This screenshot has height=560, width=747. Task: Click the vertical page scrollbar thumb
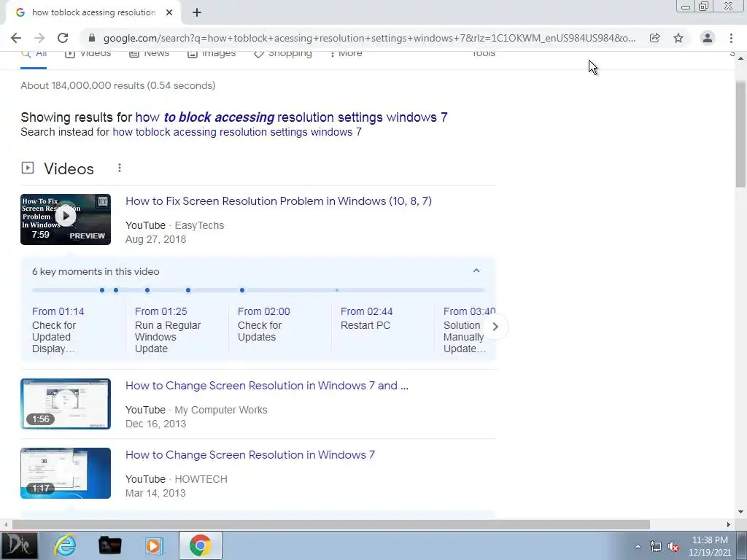tap(740, 135)
